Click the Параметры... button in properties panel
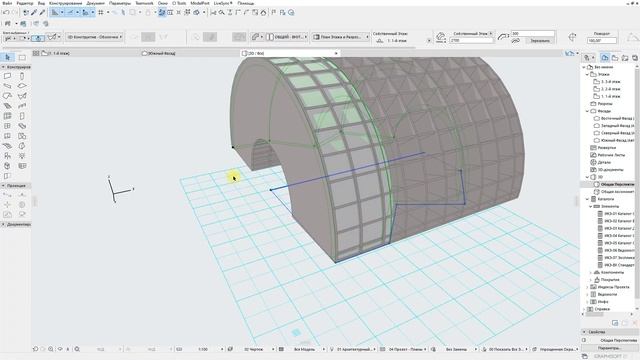Screen dimensions: 640x360 click(609, 348)
